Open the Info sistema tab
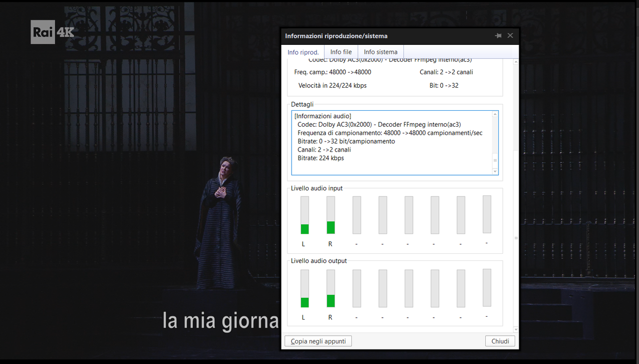This screenshot has height=364, width=639. pos(380,51)
